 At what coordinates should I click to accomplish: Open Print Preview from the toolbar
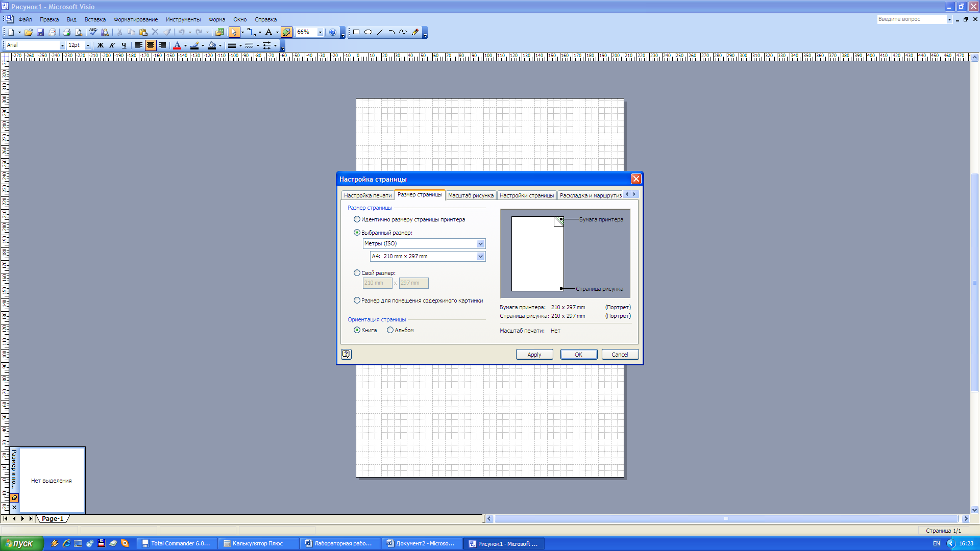pos(79,32)
